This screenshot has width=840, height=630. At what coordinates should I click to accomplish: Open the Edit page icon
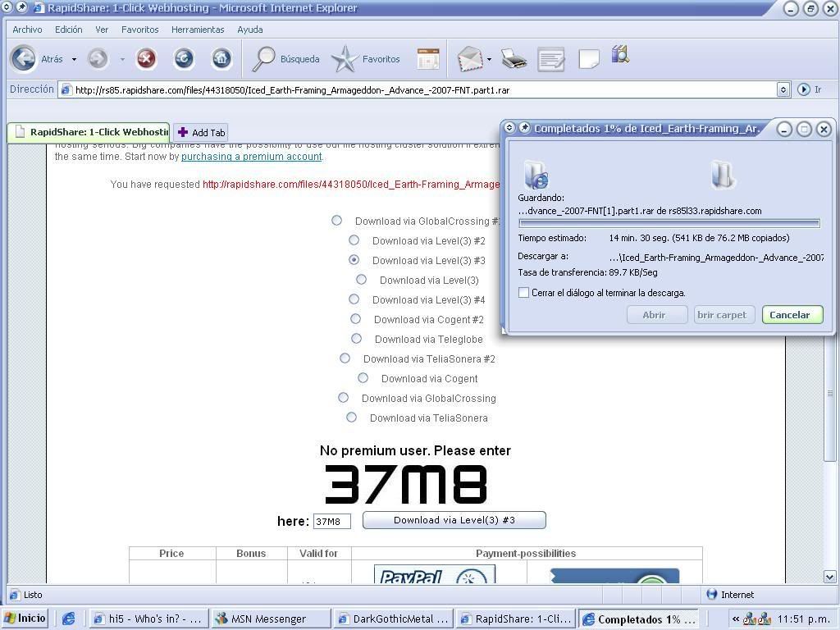[551, 59]
